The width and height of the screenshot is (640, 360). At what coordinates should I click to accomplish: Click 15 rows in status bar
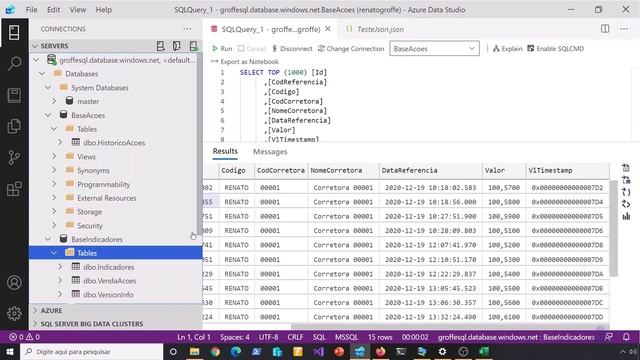(x=380, y=337)
